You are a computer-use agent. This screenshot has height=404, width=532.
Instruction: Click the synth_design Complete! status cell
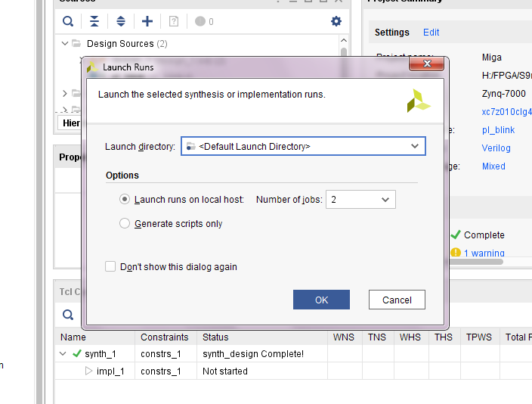pyautogui.click(x=253, y=354)
